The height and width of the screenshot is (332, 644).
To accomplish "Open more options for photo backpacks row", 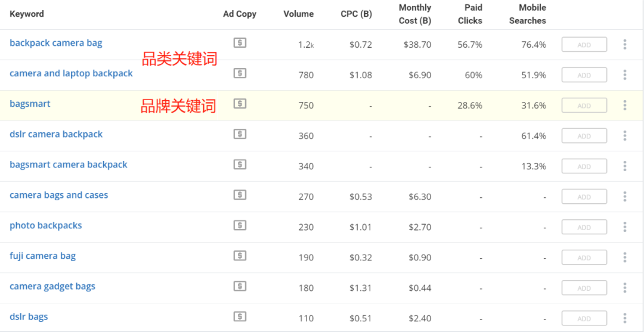I will (x=625, y=227).
